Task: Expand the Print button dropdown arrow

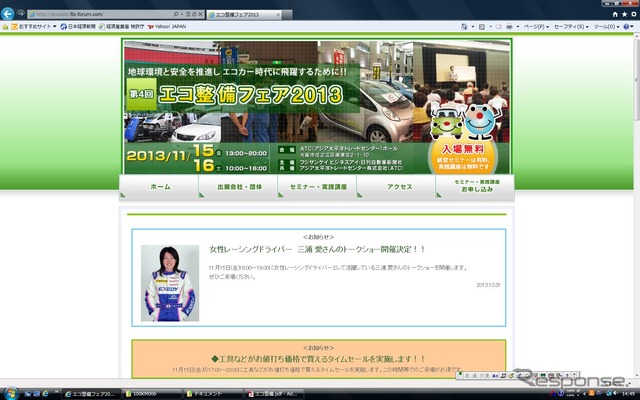Action: point(518,27)
